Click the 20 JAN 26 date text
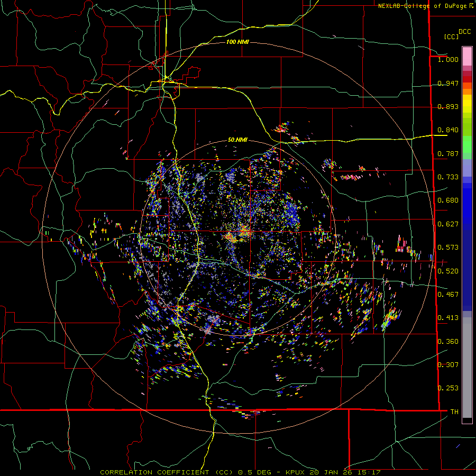The height and width of the screenshot is (476, 476). [331, 472]
